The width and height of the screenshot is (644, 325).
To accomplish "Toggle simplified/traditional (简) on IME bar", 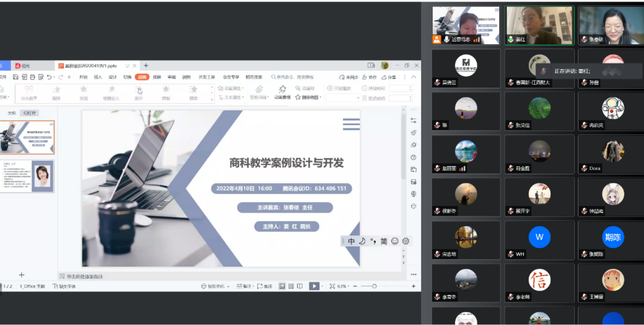I will 384,241.
